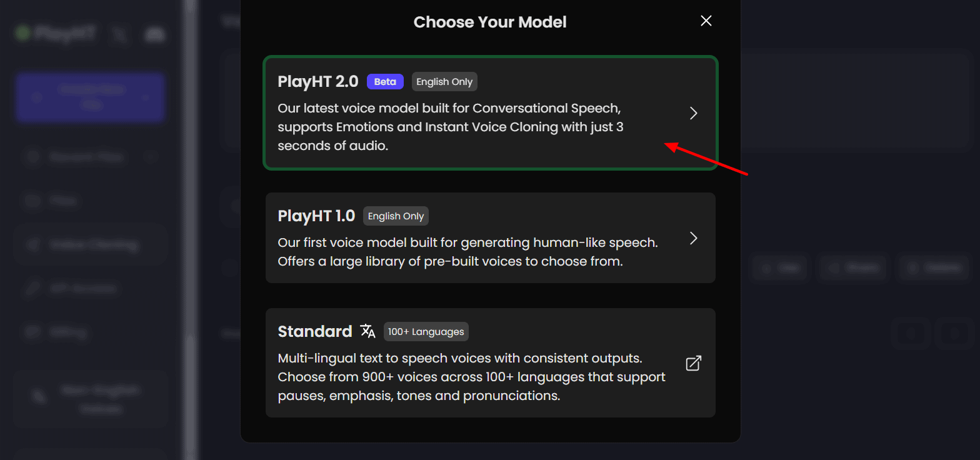The width and height of the screenshot is (980, 460).
Task: Click the purple create button in sidebar
Action: click(90, 97)
